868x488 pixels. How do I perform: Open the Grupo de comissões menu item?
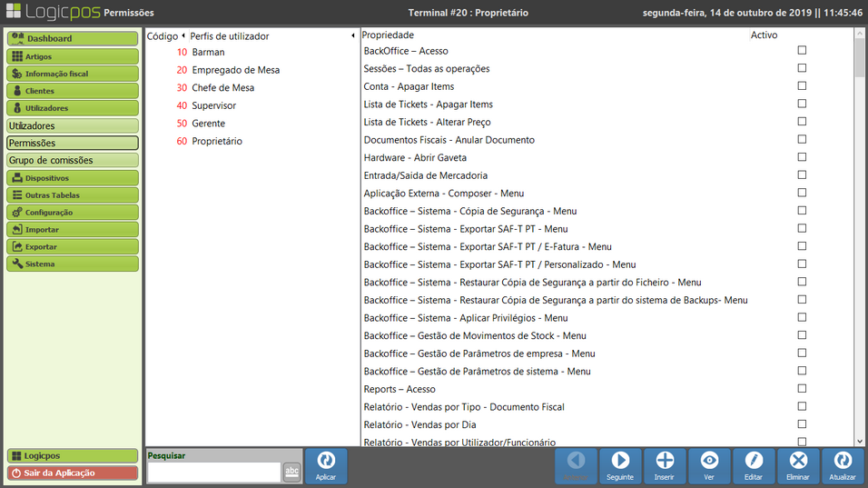point(73,161)
